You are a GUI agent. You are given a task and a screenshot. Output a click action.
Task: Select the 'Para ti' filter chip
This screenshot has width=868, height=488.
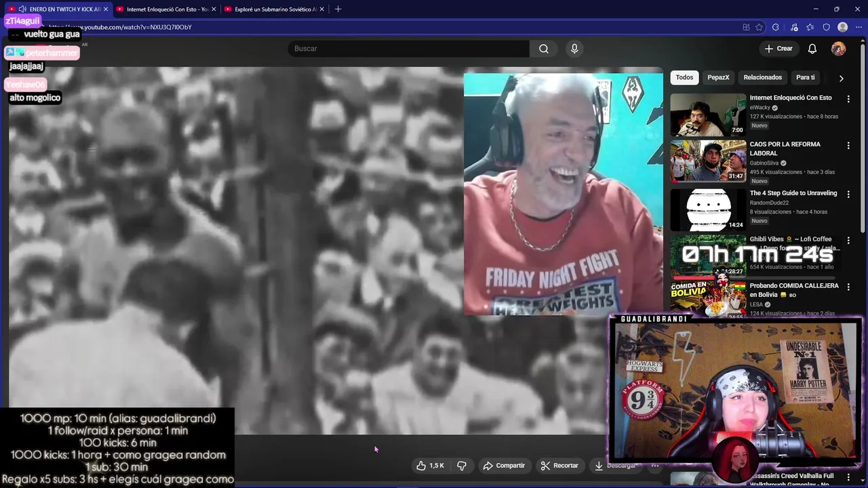[806, 77]
